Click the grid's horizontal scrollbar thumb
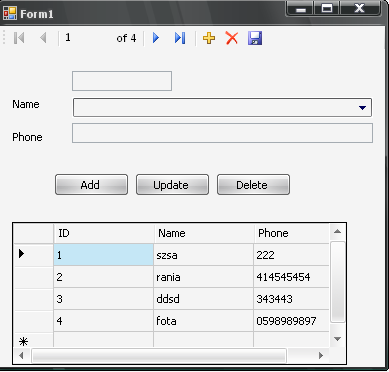 tap(159, 356)
